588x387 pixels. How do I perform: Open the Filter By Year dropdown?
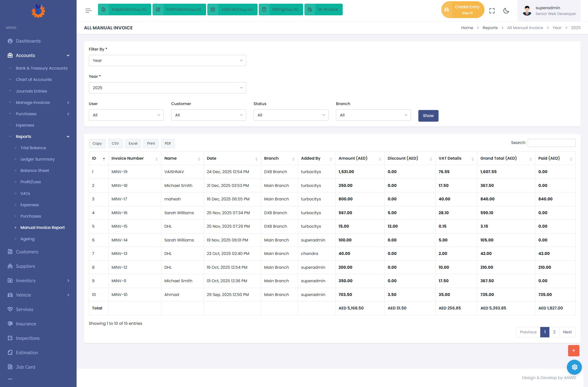(x=167, y=60)
